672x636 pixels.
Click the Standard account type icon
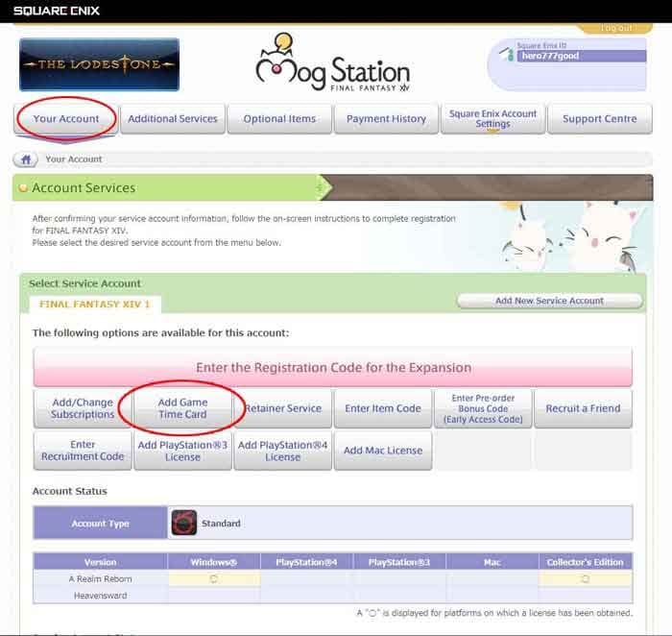(x=184, y=523)
